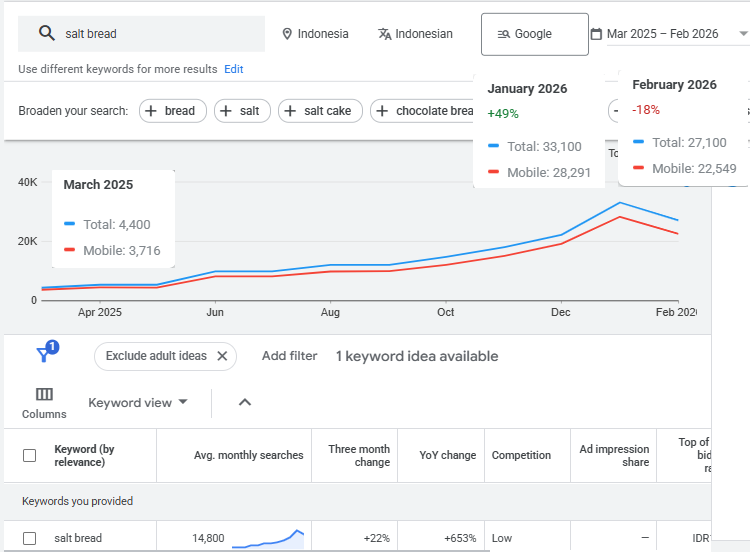Click Add filter
750x552 pixels.
289,356
